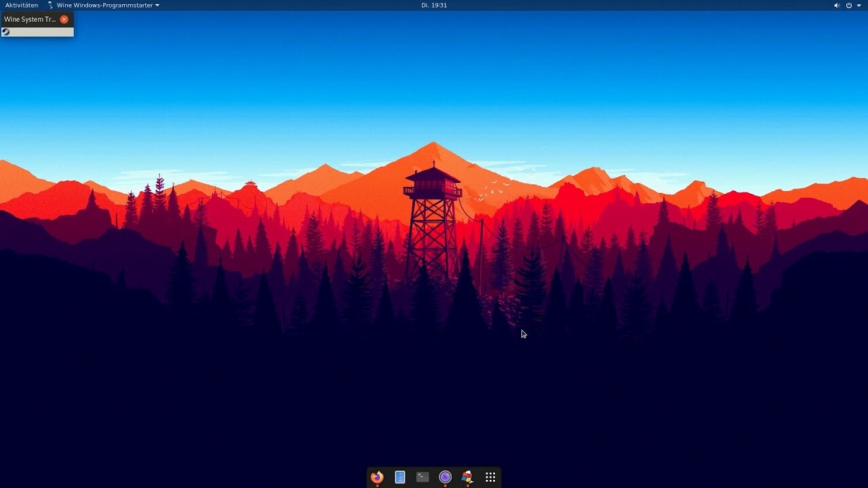Viewport: 868px width, 488px height.
Task: Select the Wine app icon in dock
Action: 467,477
